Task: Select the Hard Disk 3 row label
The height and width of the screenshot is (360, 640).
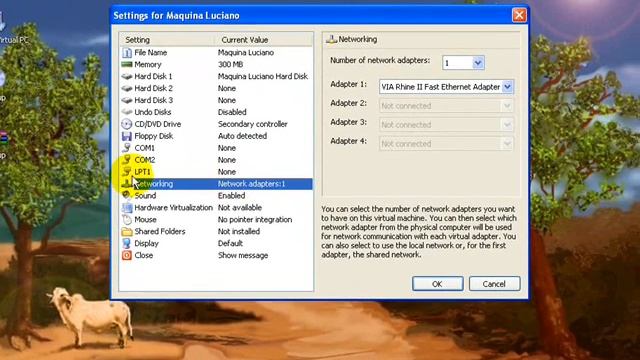Action: (153, 100)
